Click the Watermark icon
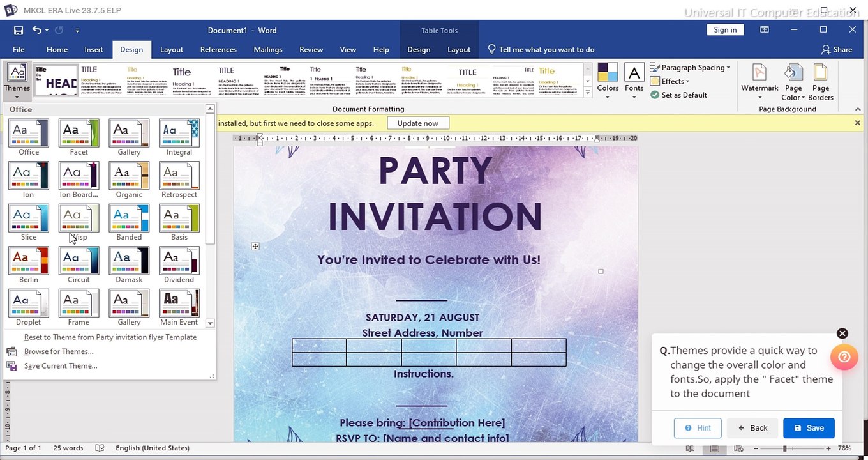The image size is (868, 460). (759, 77)
